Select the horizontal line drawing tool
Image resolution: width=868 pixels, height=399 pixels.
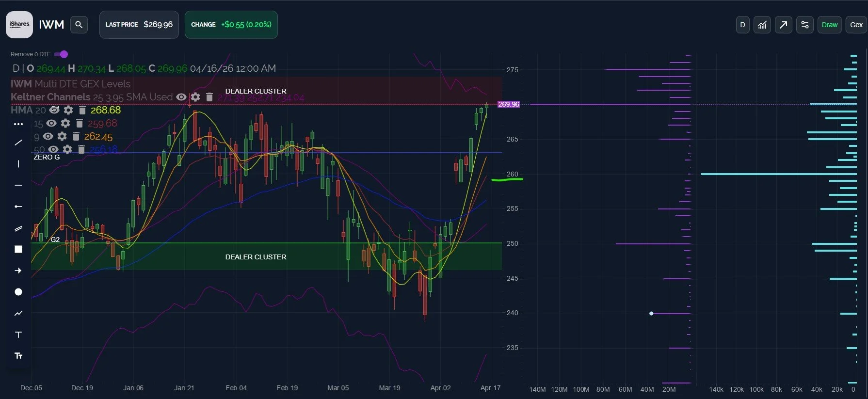coord(18,185)
